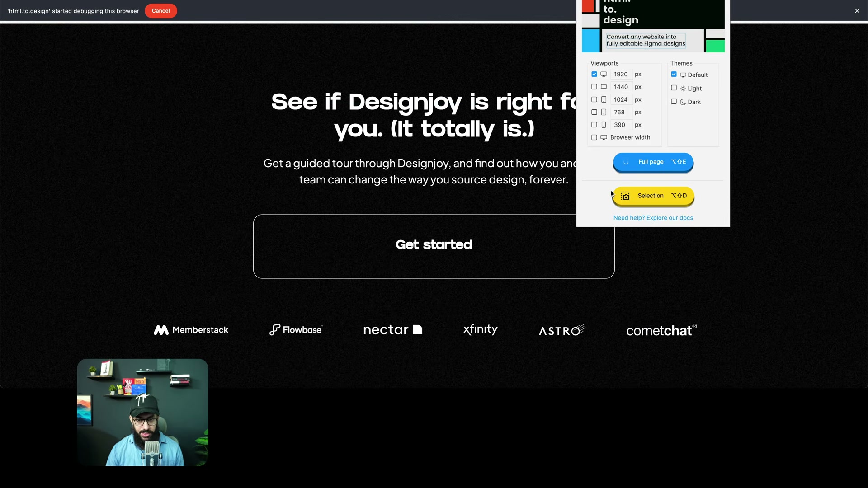Edit the 1024 viewport width field
The width and height of the screenshot is (868, 488).
click(621, 99)
